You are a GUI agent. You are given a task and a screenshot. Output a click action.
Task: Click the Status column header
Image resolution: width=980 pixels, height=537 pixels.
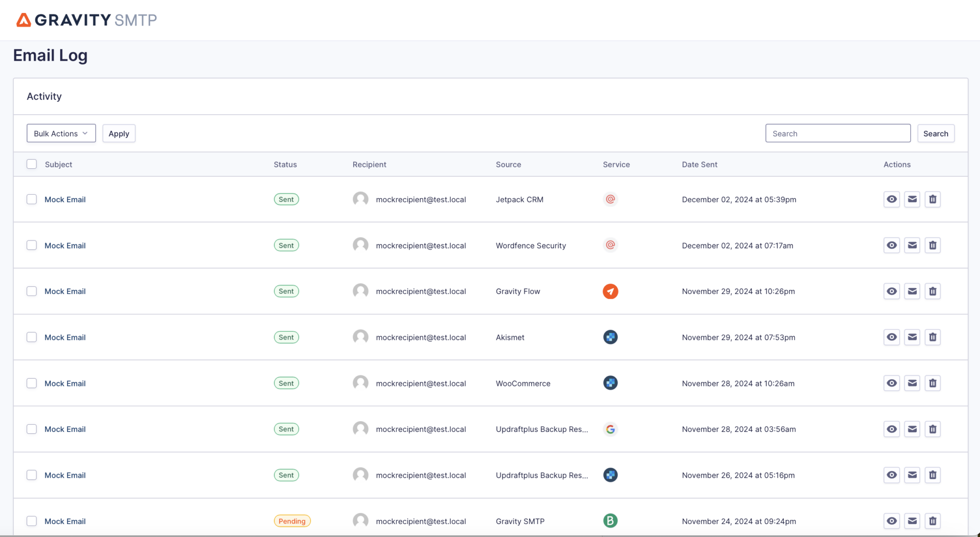tap(285, 164)
